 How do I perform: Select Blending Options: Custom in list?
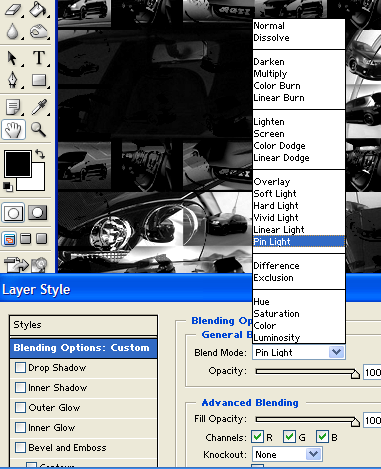pos(84,348)
